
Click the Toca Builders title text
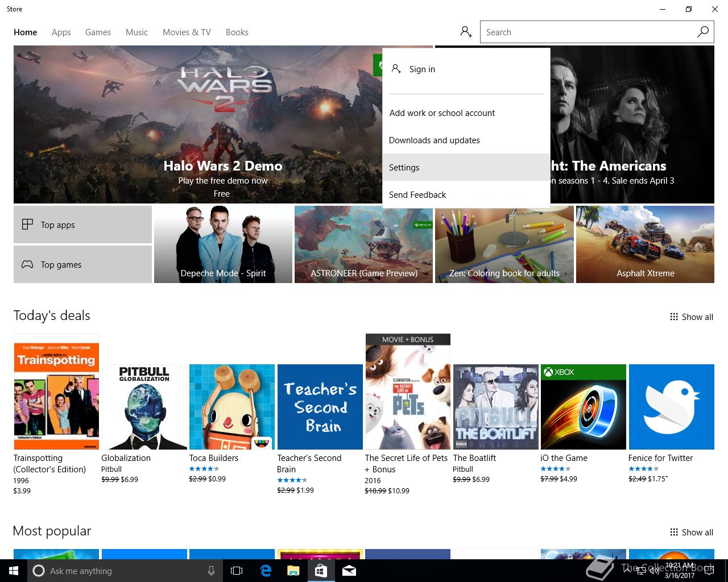pyautogui.click(x=214, y=458)
